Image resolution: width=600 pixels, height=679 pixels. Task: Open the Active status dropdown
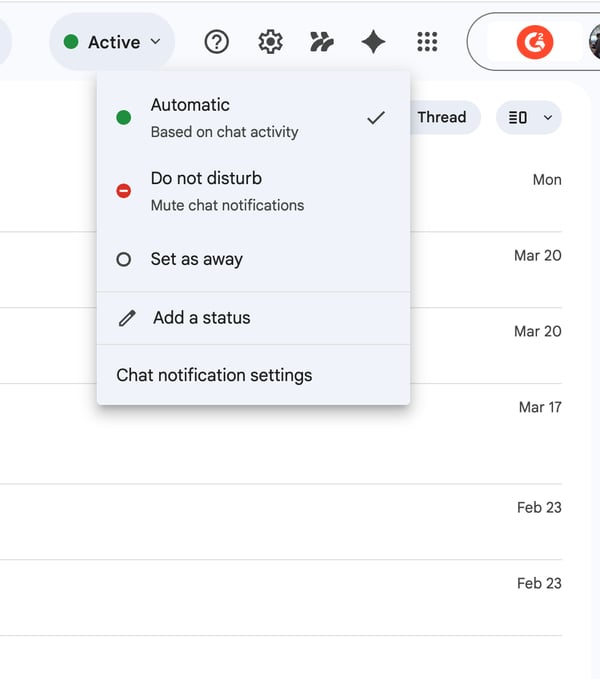pyautogui.click(x=112, y=42)
